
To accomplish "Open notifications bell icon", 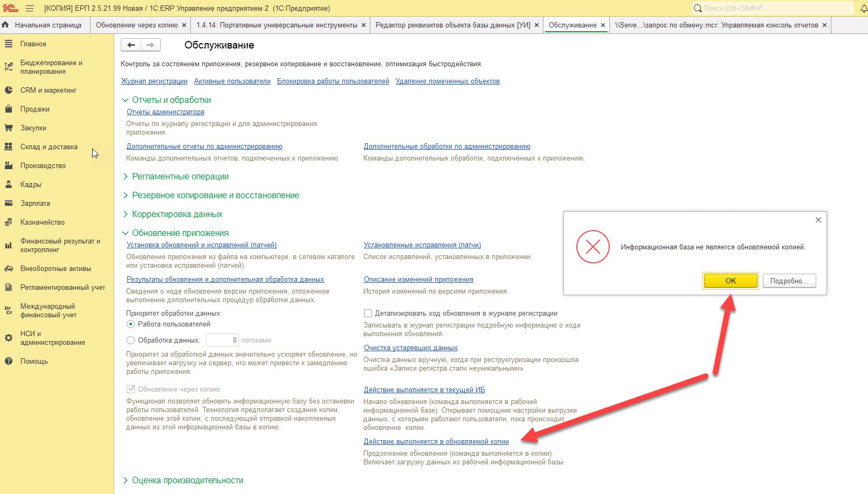I will 864,8.
